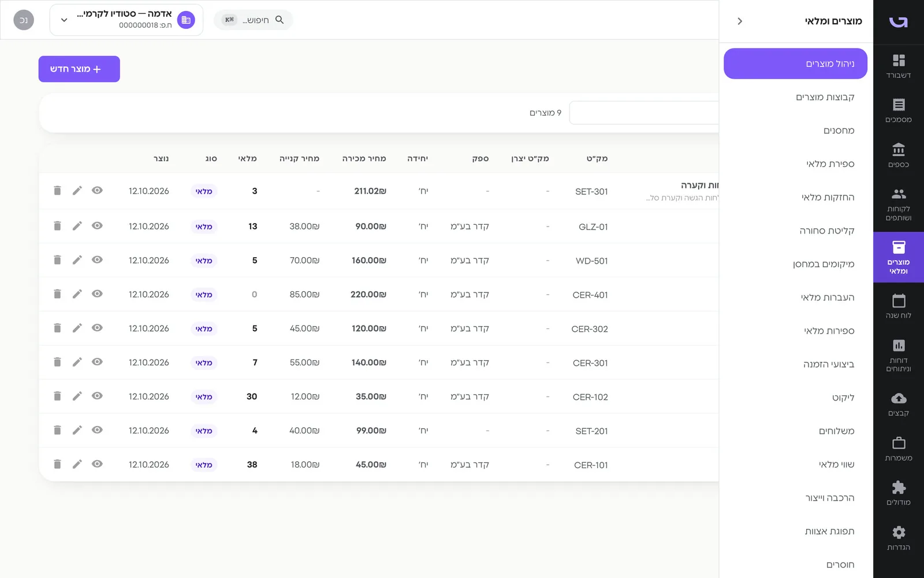View product SET-301 with eye icon

[97, 191]
